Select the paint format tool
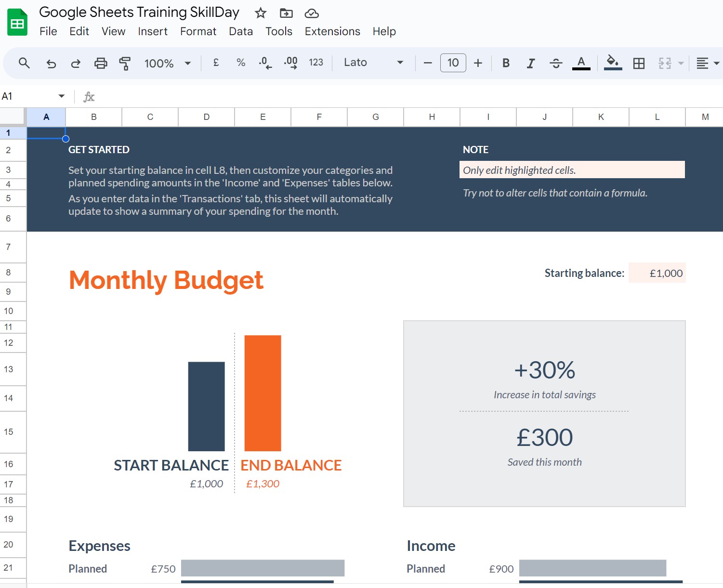The height and width of the screenshot is (588, 723). tap(125, 63)
